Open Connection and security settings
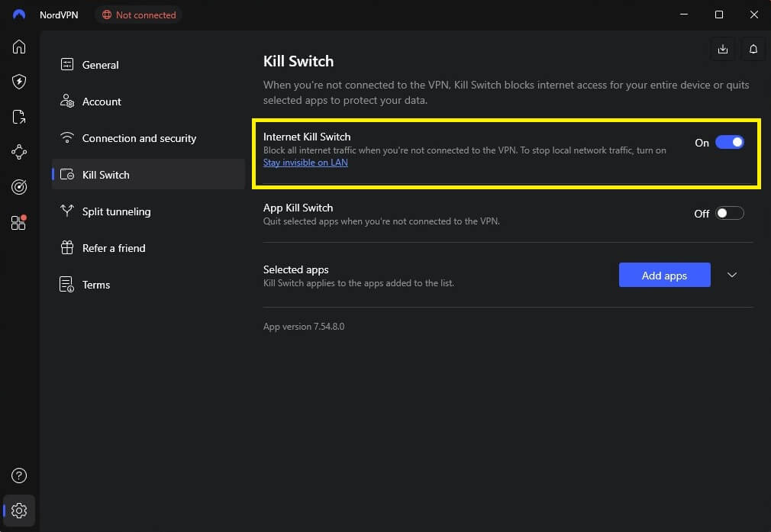Image resolution: width=771 pixels, height=532 pixels. click(x=138, y=138)
